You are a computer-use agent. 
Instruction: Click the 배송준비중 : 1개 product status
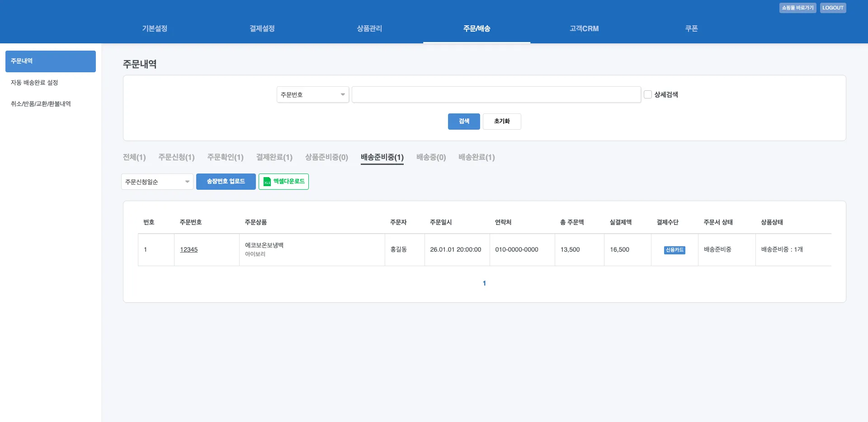[782, 249]
